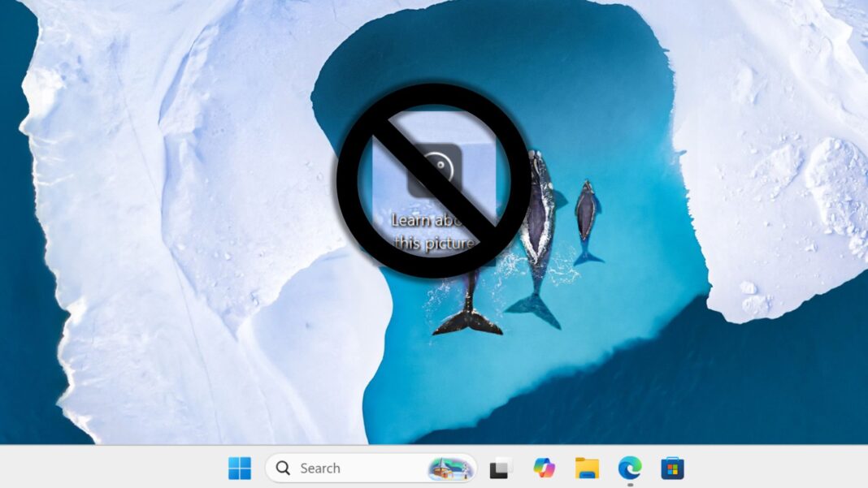
Task: Click the Bing daily image inside the search box
Action: 449,469
